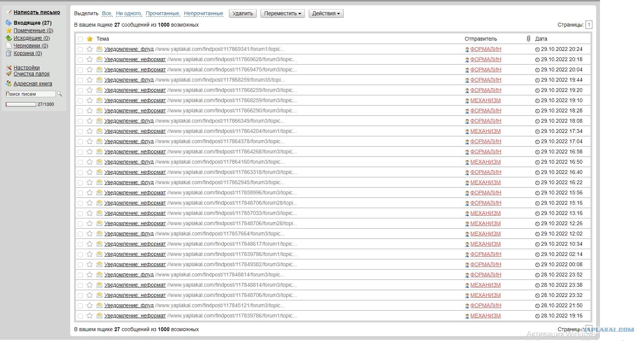Click the clock icon next to 29.10.2022 18:28
Screen dimensions: 644x341
click(x=537, y=111)
